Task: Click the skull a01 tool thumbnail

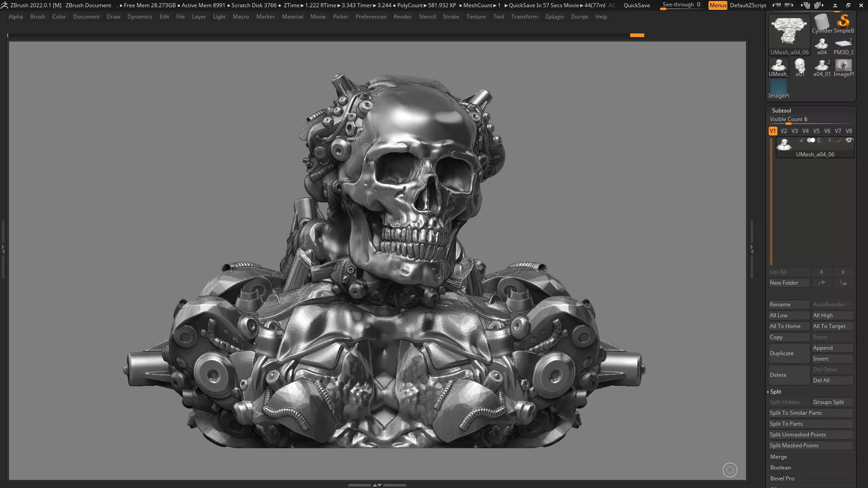Action: pyautogui.click(x=800, y=67)
